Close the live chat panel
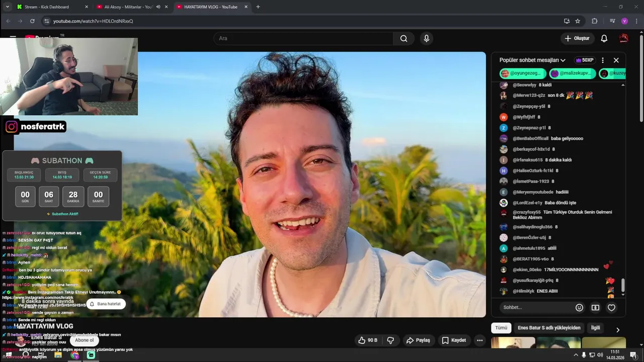This screenshot has height=362, width=644. click(616, 60)
